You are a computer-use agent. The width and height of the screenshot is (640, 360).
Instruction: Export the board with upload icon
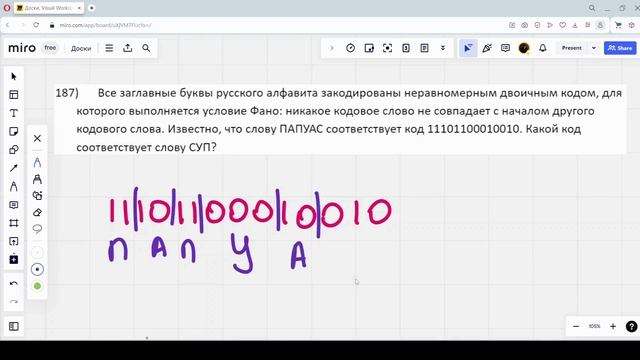click(128, 48)
